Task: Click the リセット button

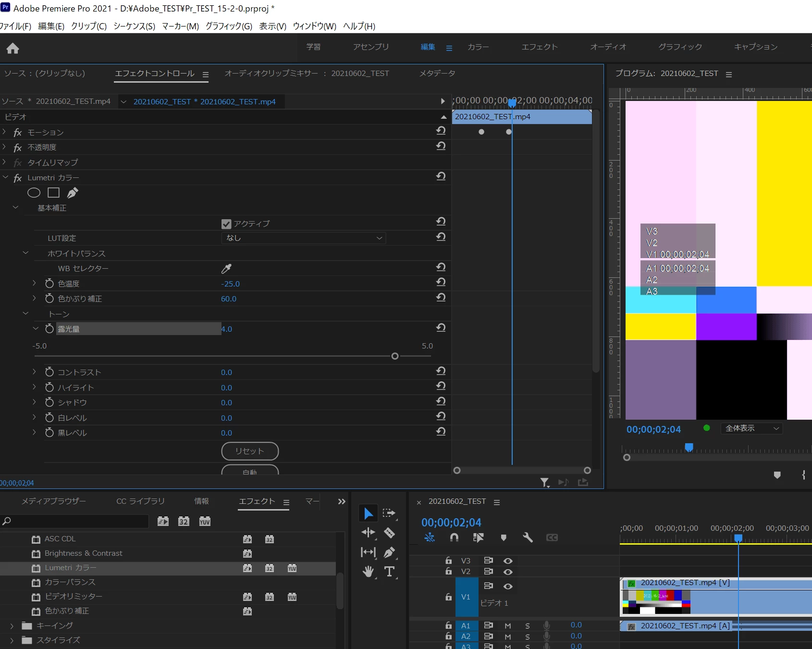Action: [x=250, y=451]
